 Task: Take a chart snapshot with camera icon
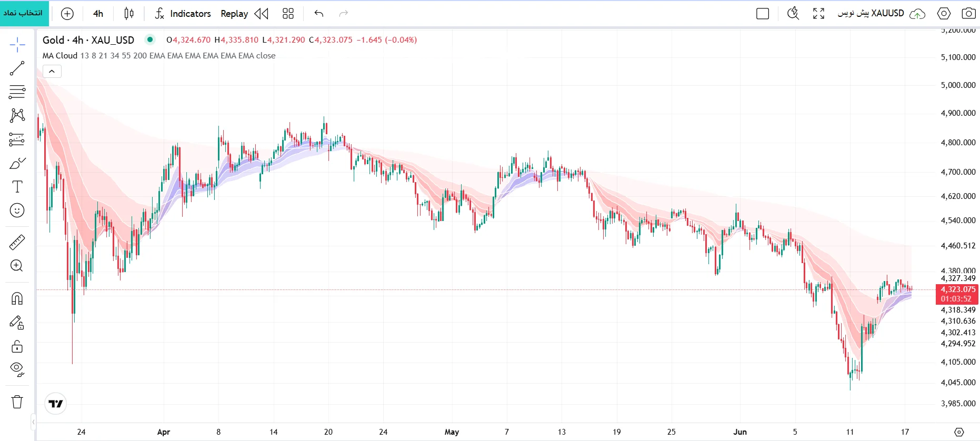(x=968, y=14)
